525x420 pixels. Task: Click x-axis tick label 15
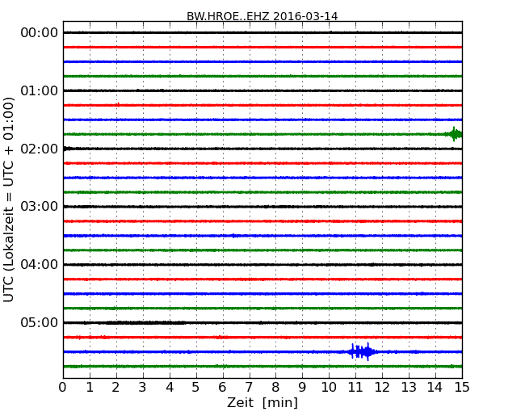tap(462, 387)
